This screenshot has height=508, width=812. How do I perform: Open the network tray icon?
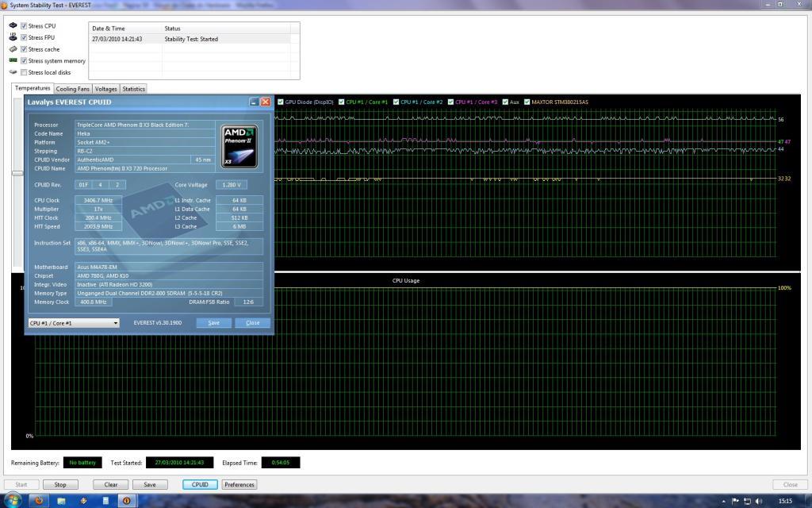click(747, 502)
